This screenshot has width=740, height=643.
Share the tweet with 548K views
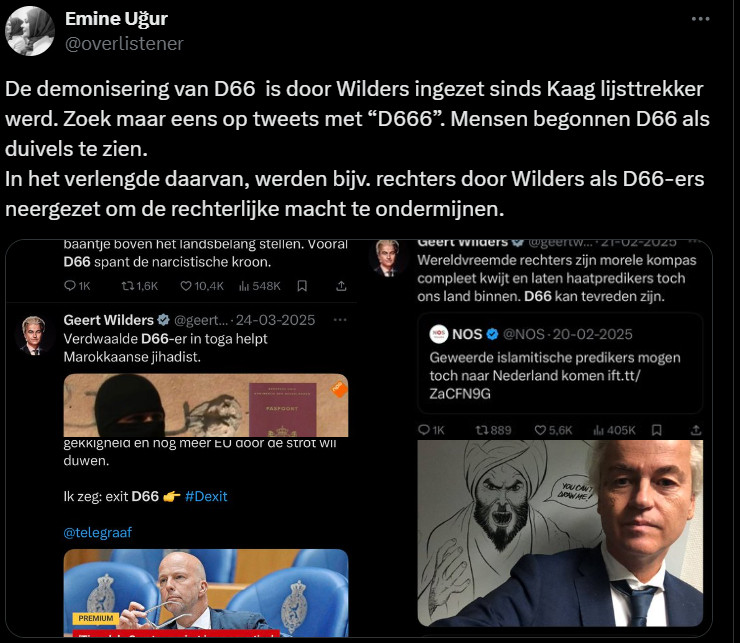pos(341,286)
